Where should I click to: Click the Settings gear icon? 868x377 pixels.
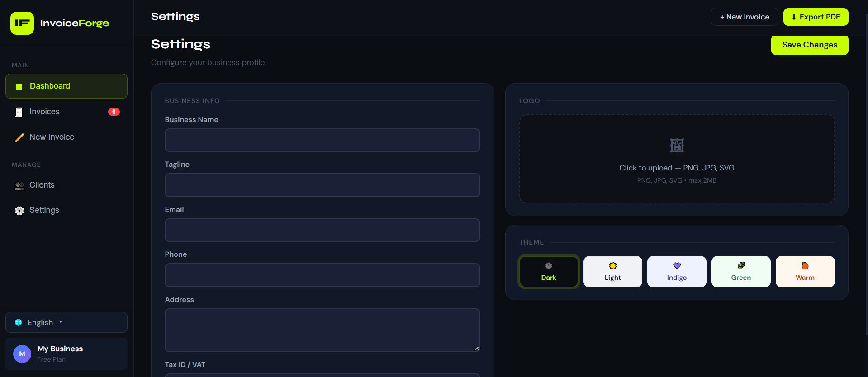(19, 211)
